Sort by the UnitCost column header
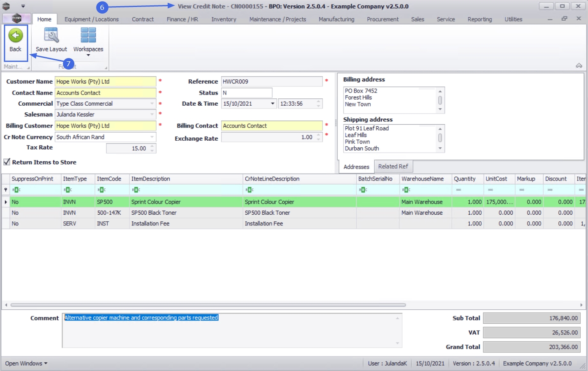This screenshot has height=371, width=588. 499,179
